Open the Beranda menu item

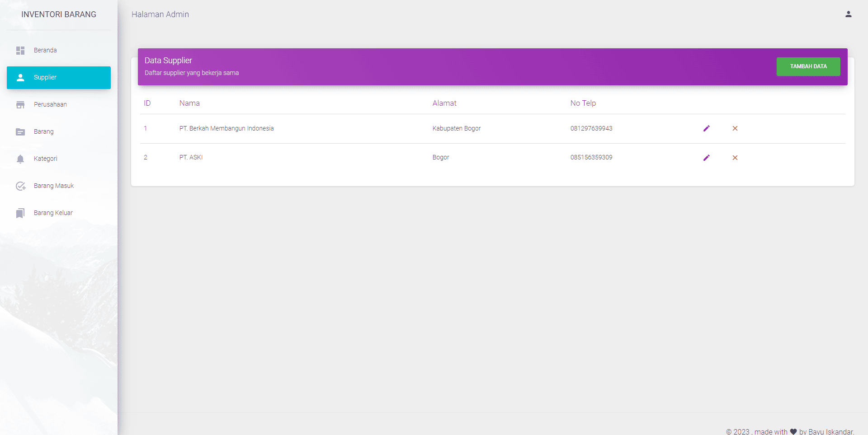click(x=59, y=50)
